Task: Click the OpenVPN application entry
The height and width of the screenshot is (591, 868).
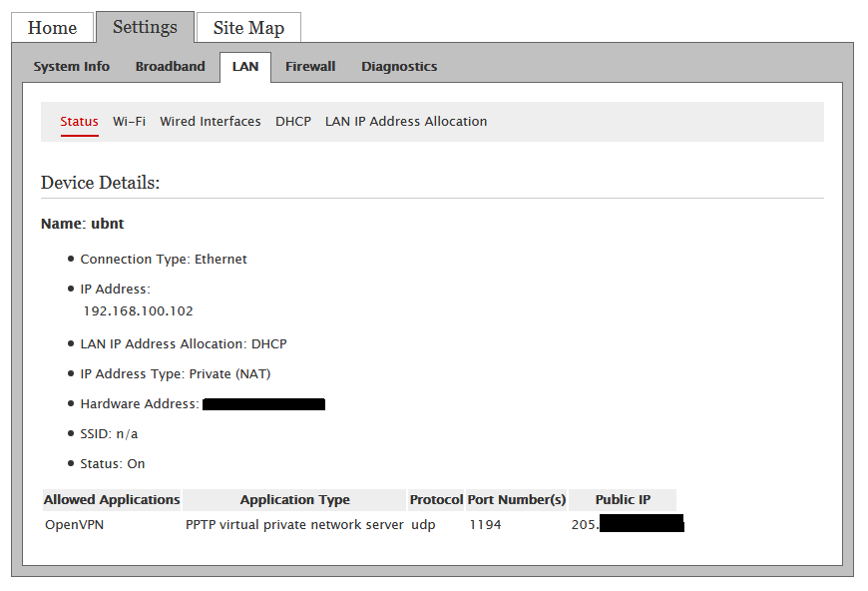Action: click(74, 525)
